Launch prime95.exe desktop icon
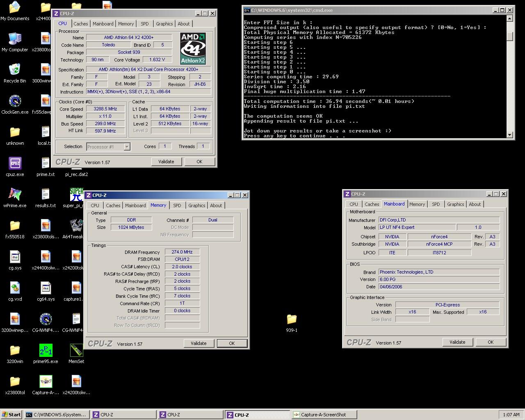Screen dimensions: 525x420 [x=46, y=354]
